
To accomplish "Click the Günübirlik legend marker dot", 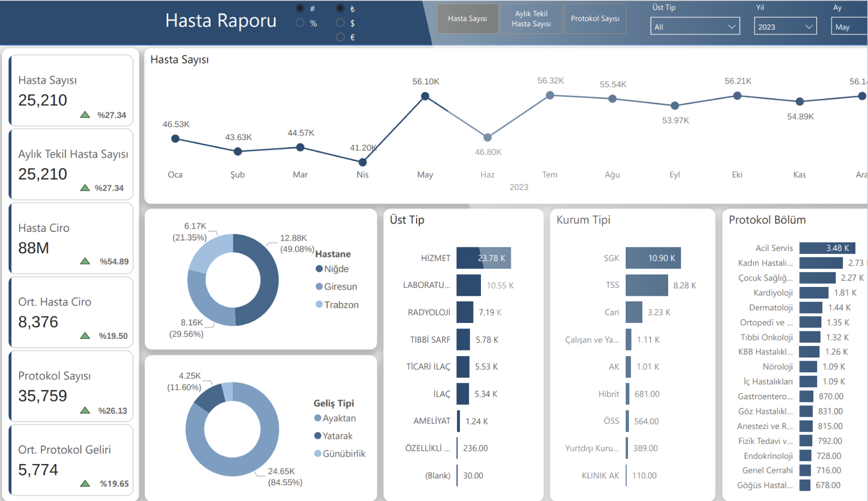I will [x=318, y=453].
